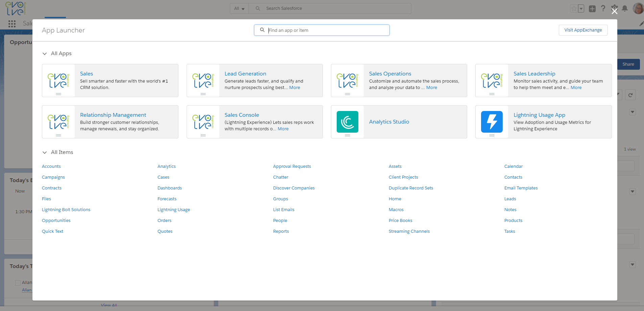
Task: Collapse the All Apps section
Action: (45, 53)
